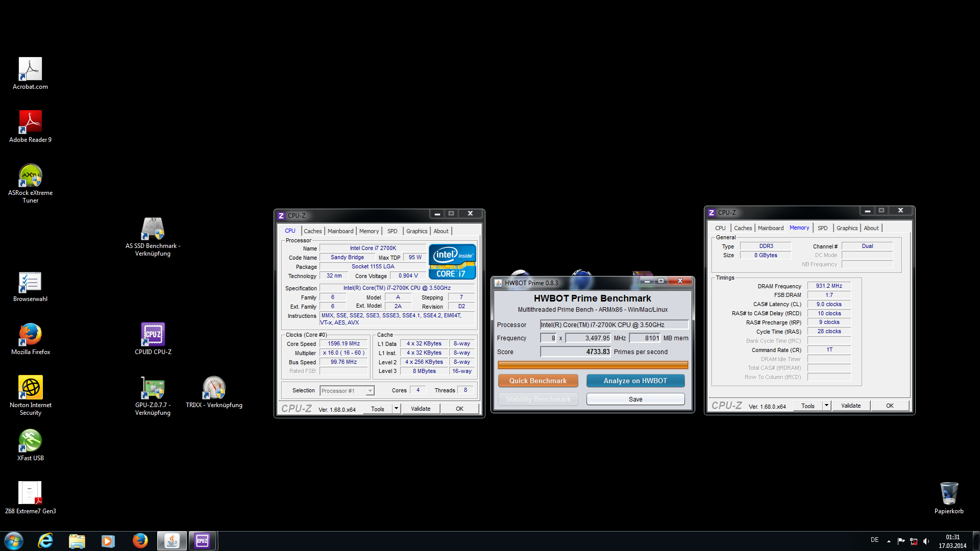Show hidden tray icons arrow
The width and height of the screenshot is (980, 551).
pos(889,541)
